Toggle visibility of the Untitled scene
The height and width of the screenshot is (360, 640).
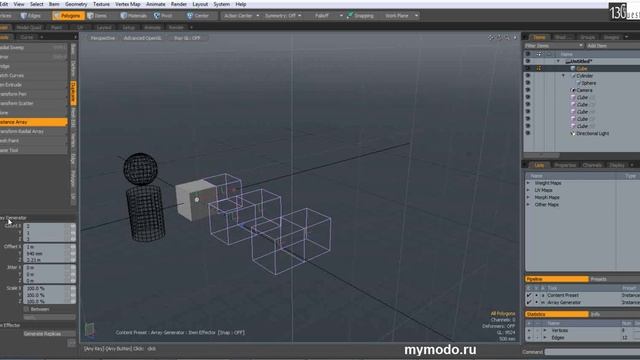(528, 61)
